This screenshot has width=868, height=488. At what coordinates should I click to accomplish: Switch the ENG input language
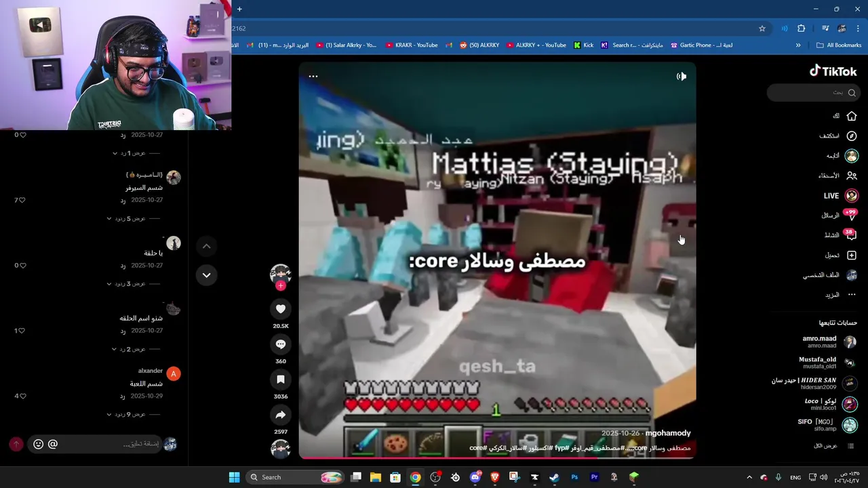(x=795, y=477)
